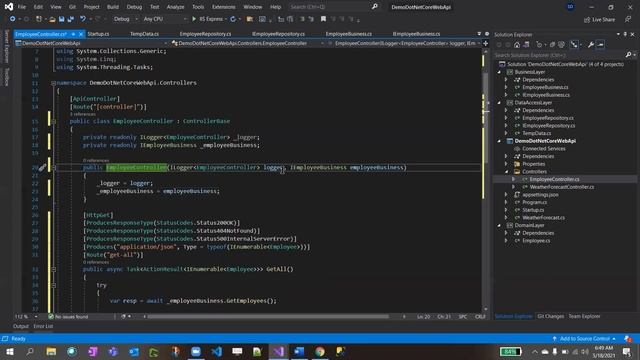Click the Save All icon in the toolbar

(71, 19)
